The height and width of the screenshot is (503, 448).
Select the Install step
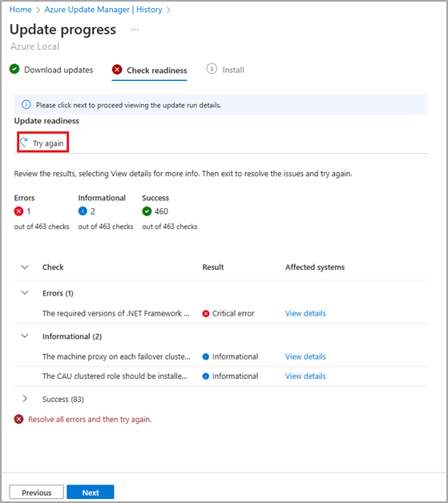225,70
